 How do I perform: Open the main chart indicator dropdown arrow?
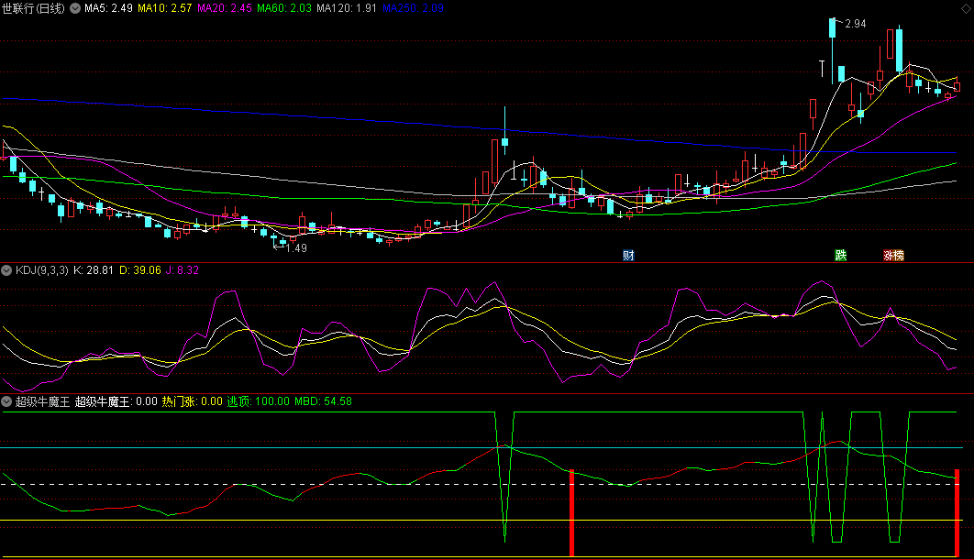75,8
